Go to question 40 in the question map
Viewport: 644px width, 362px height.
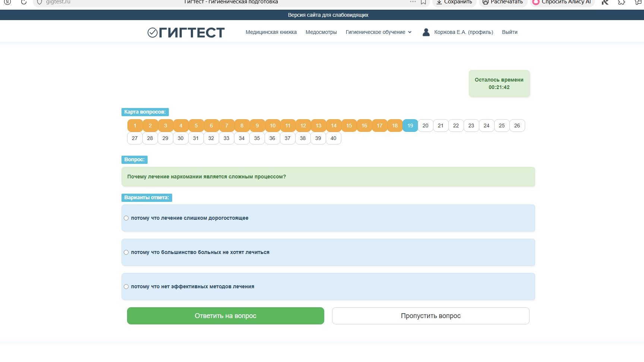coord(333,138)
